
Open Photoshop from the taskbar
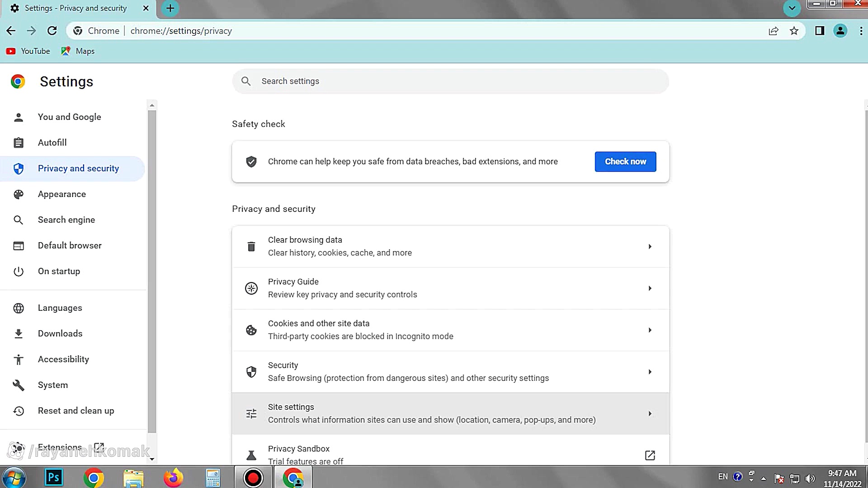[54, 478]
